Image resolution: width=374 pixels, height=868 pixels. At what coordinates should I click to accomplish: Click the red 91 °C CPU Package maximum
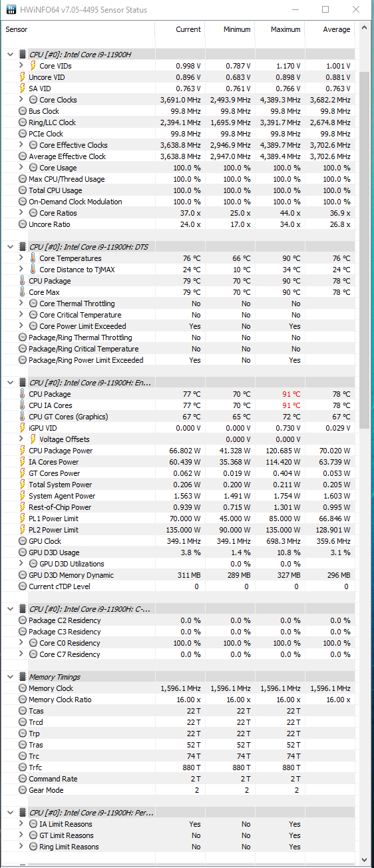click(x=291, y=394)
